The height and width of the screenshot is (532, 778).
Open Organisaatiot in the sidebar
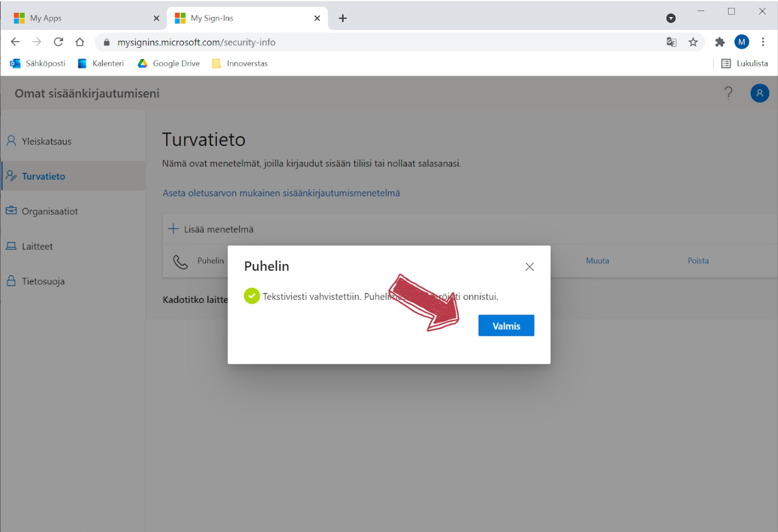coord(73,211)
